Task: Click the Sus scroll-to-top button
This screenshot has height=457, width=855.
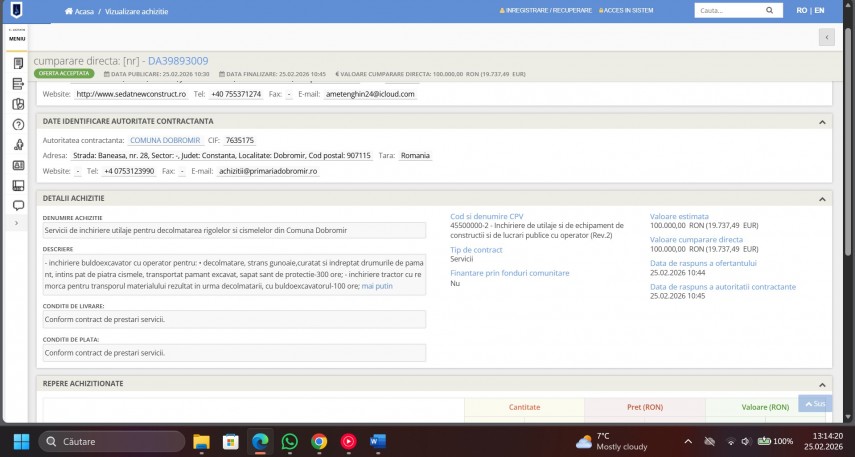Action: point(815,404)
